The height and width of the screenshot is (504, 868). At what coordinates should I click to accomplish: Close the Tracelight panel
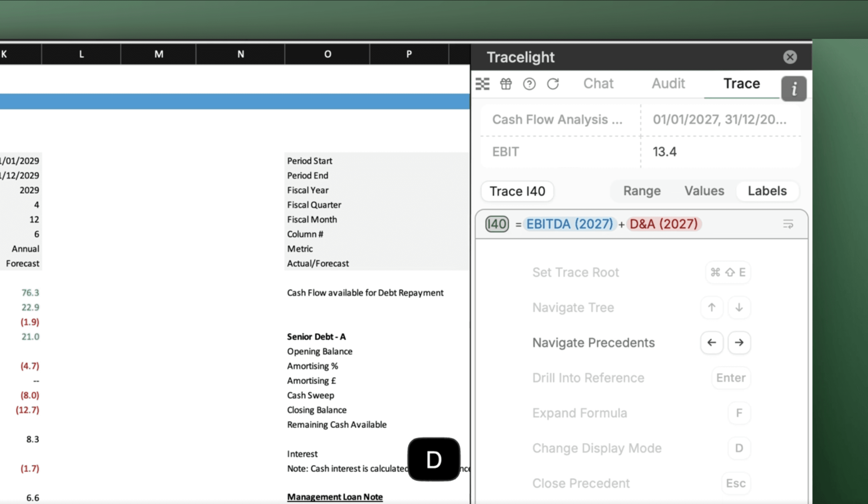point(790,57)
